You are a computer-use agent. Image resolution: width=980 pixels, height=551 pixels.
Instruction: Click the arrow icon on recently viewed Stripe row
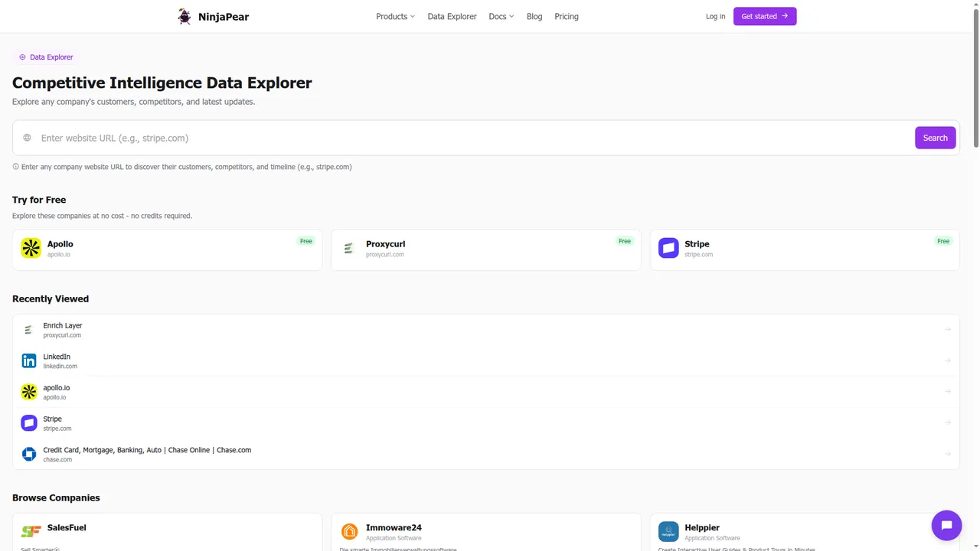click(x=948, y=422)
